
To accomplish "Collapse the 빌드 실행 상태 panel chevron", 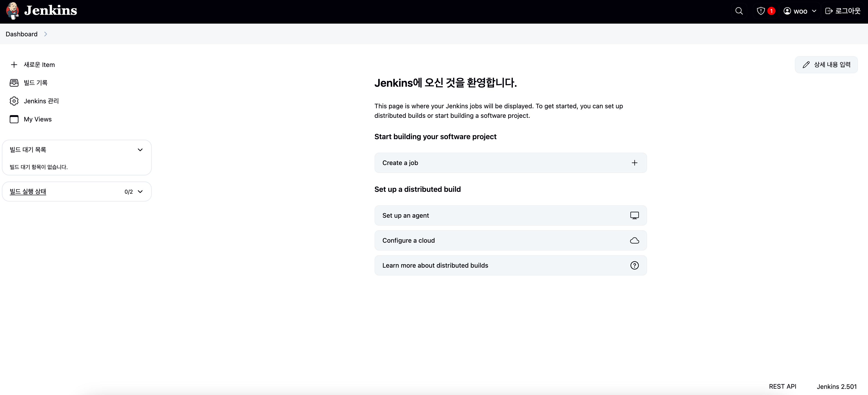I will point(140,192).
